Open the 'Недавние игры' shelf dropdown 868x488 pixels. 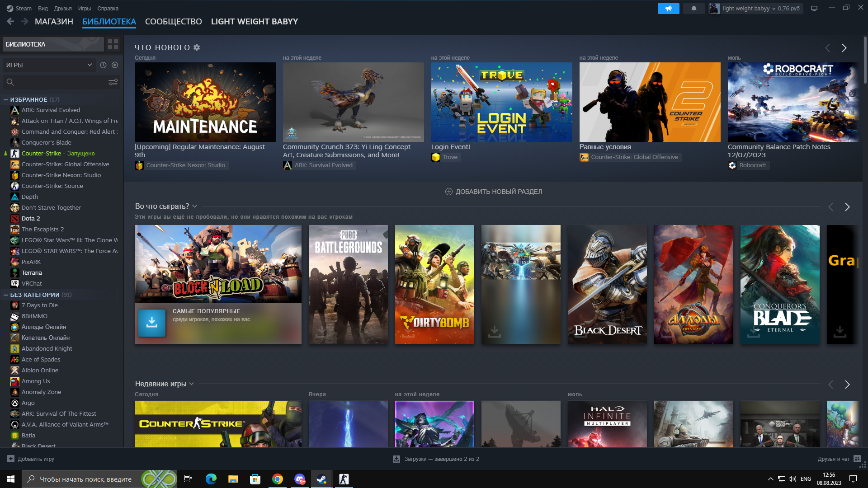[x=192, y=384]
